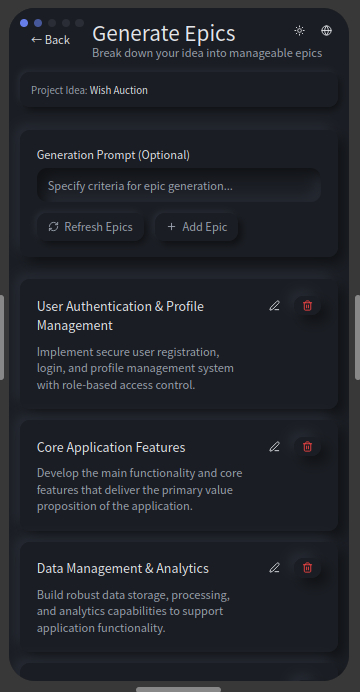Focus the Generation Prompt input field
The height and width of the screenshot is (692, 360).
[x=179, y=185]
